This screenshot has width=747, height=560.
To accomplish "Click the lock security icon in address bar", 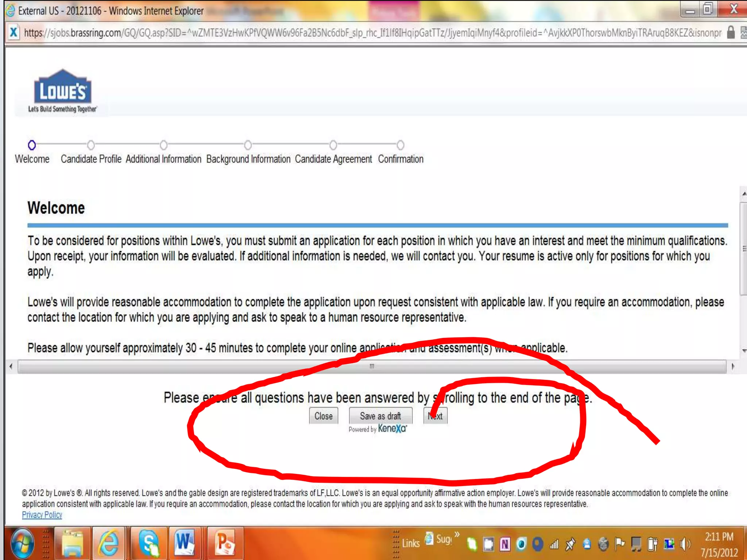I will tap(731, 32).
